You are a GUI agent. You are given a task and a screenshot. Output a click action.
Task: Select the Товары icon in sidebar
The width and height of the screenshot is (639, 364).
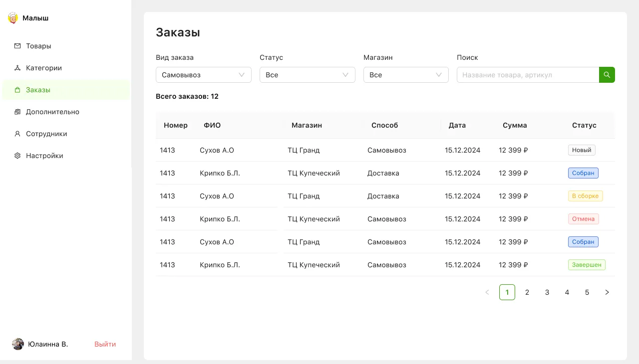click(16, 46)
